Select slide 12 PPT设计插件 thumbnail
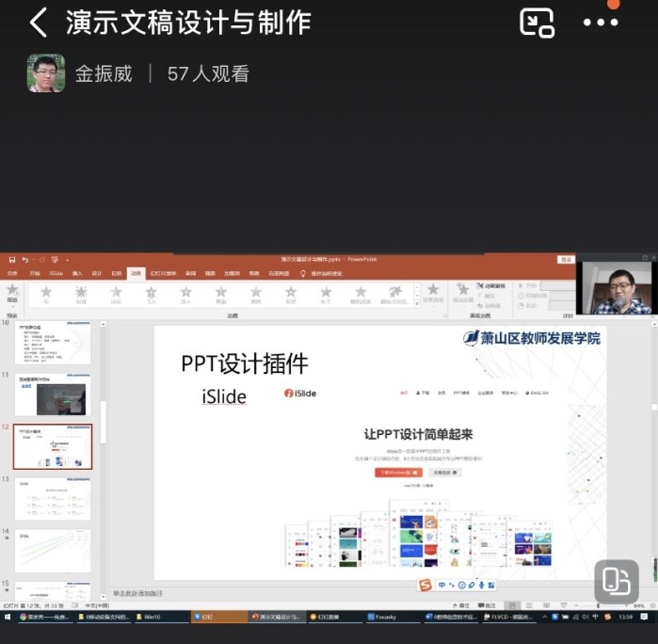Viewport: 658px width, 644px height. (x=53, y=446)
